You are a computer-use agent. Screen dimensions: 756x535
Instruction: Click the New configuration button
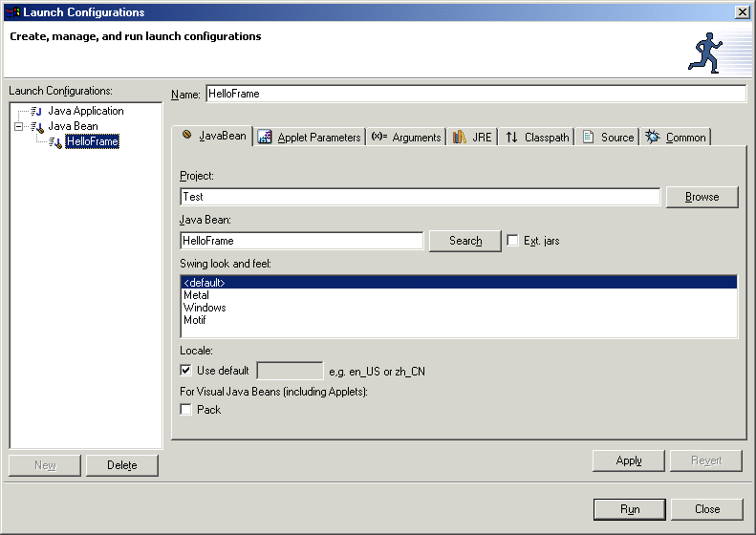(x=45, y=465)
